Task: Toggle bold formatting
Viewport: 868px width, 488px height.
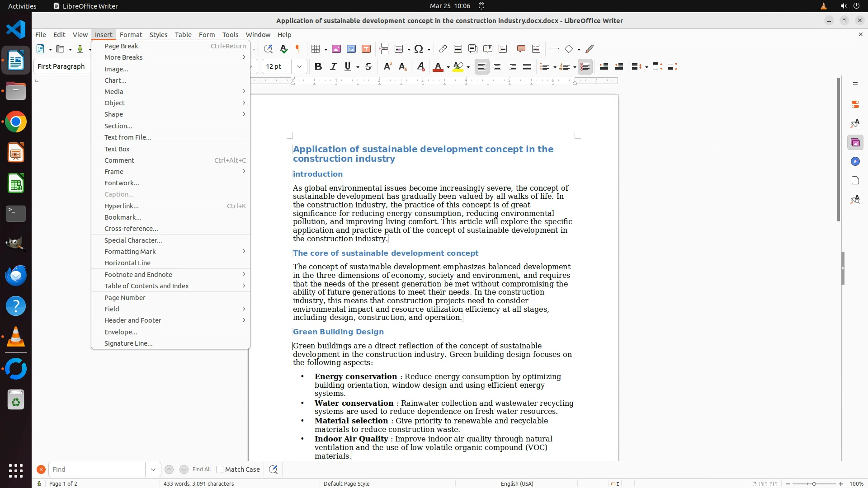Action: 318,66
